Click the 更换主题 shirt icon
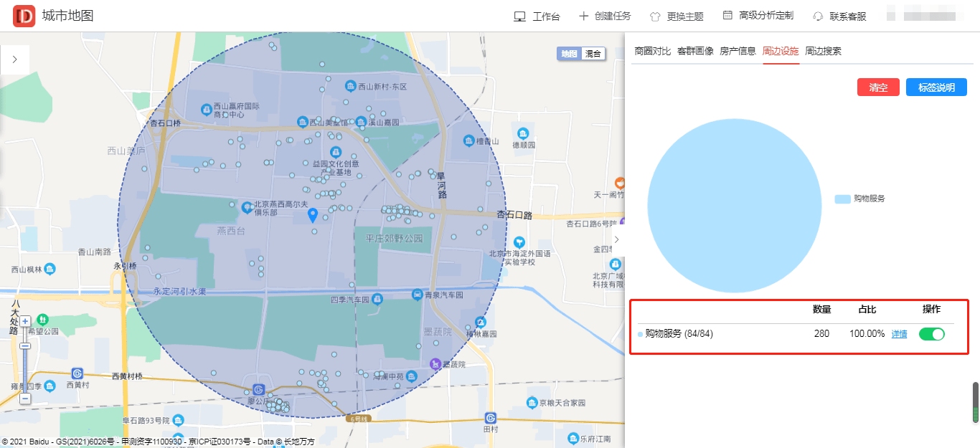Viewport: 980px width, 448px height. coord(655,16)
